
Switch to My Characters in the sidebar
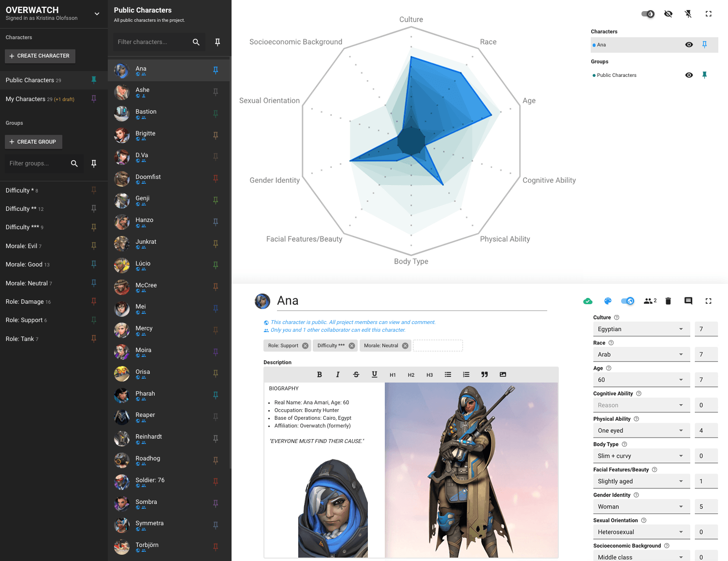tap(26, 99)
